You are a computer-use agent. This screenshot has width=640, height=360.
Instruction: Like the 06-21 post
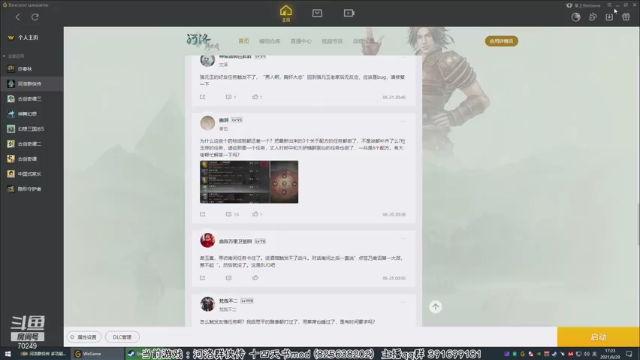pyautogui.click(x=257, y=97)
